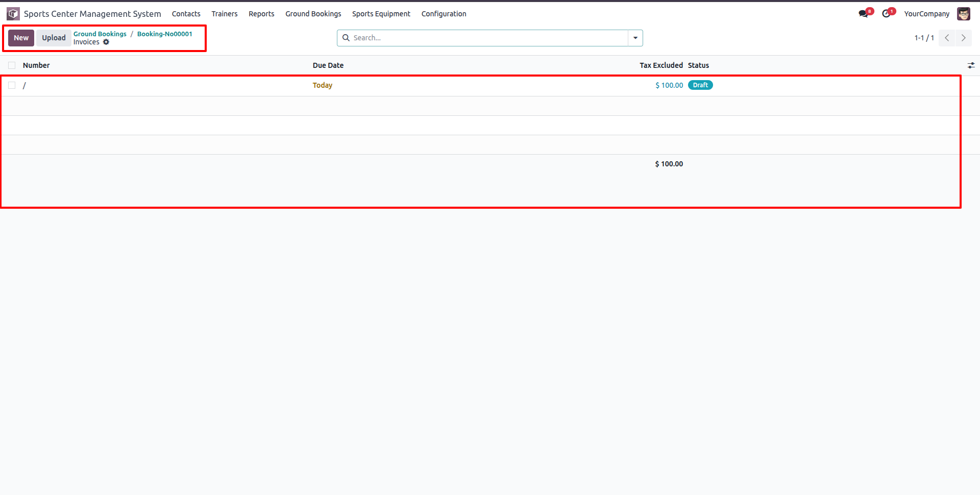Click the Invoices gear settings icon
This screenshot has height=495, width=980.
106,42
